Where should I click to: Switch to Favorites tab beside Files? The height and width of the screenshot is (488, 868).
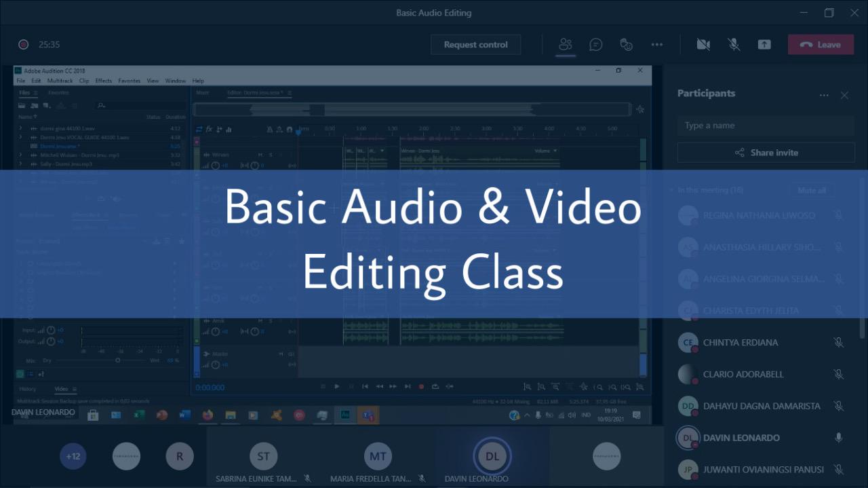click(58, 92)
